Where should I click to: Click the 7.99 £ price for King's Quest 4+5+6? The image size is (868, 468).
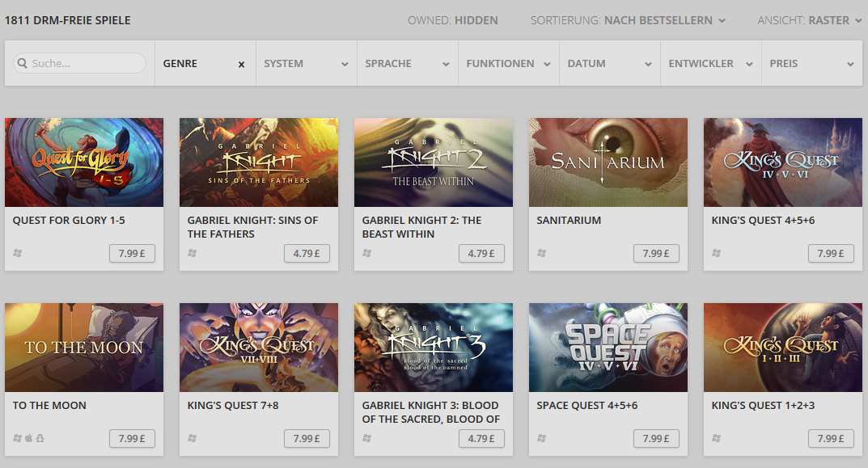point(831,253)
